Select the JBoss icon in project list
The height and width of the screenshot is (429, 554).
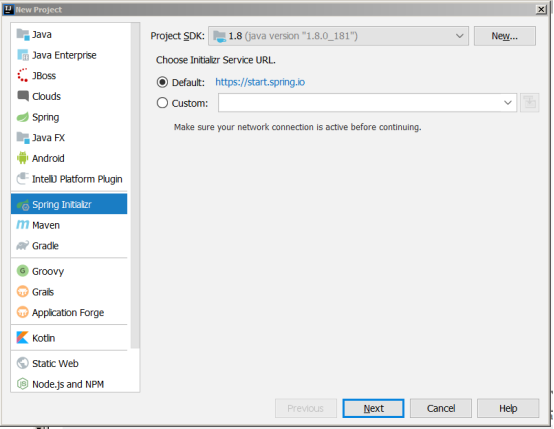click(23, 76)
